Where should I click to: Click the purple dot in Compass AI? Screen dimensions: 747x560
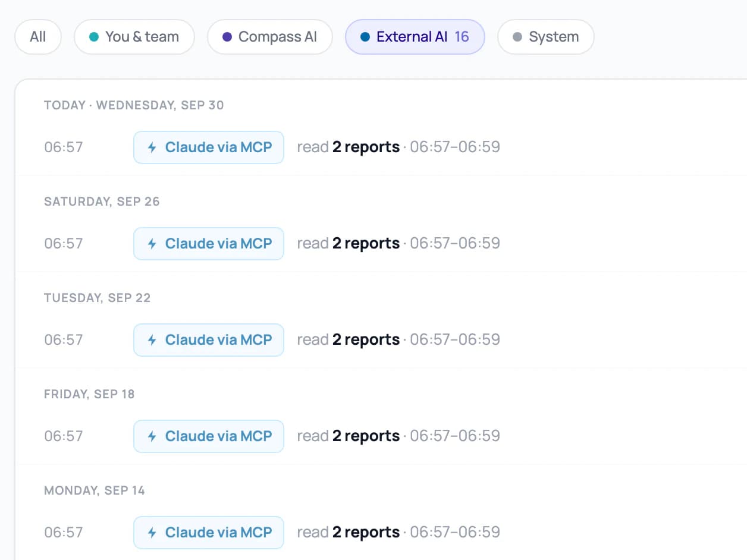pos(227,37)
